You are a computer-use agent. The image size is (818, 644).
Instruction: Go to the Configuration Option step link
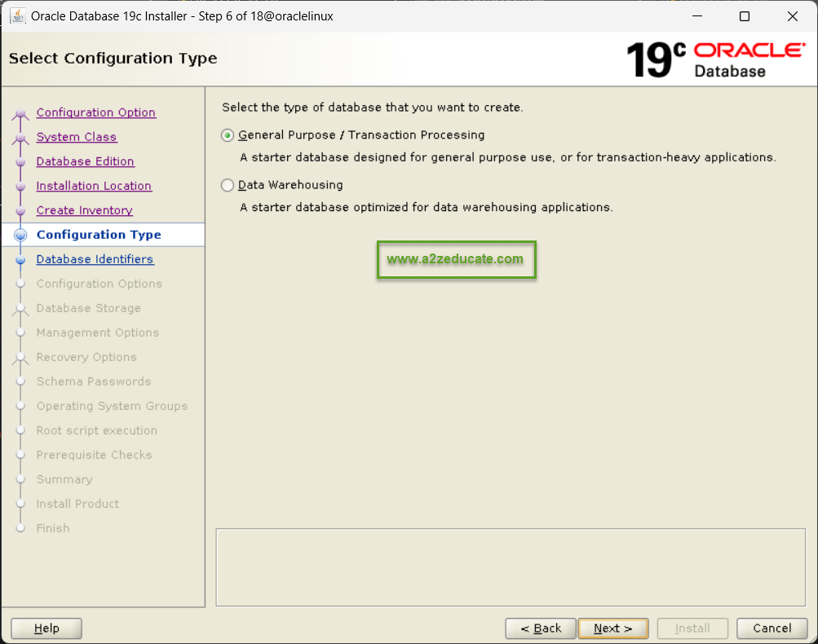click(95, 112)
